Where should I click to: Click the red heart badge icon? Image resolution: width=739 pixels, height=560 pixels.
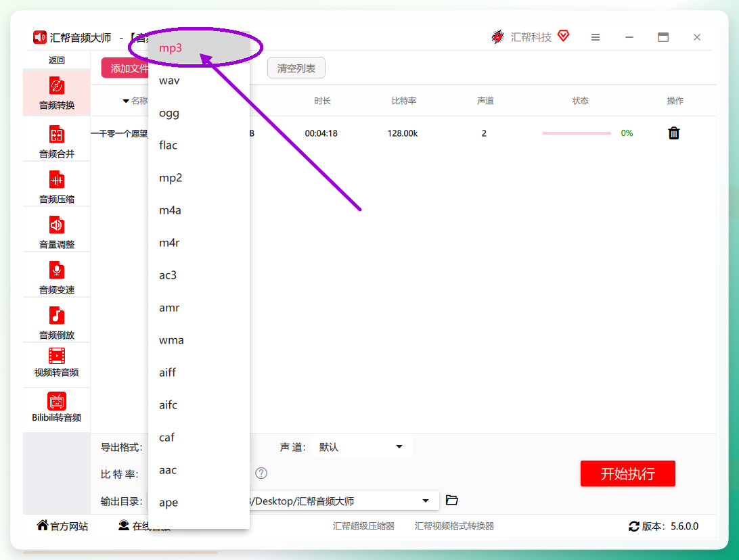pyautogui.click(x=563, y=36)
